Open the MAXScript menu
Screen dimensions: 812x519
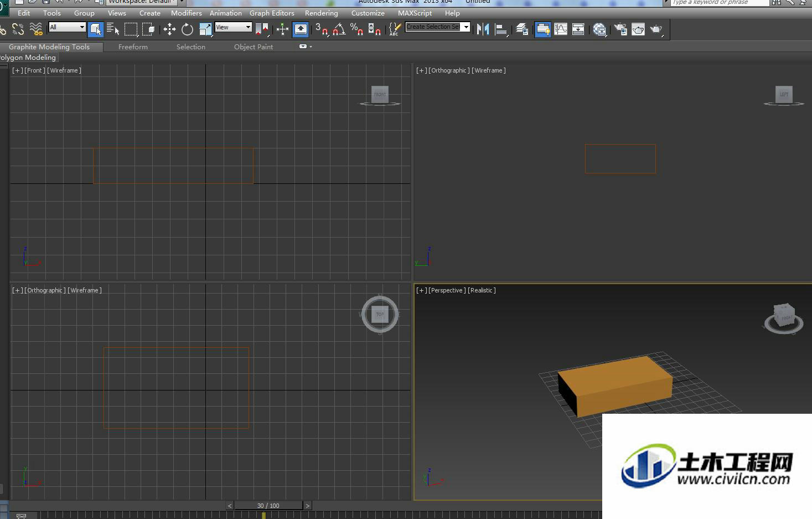[415, 13]
